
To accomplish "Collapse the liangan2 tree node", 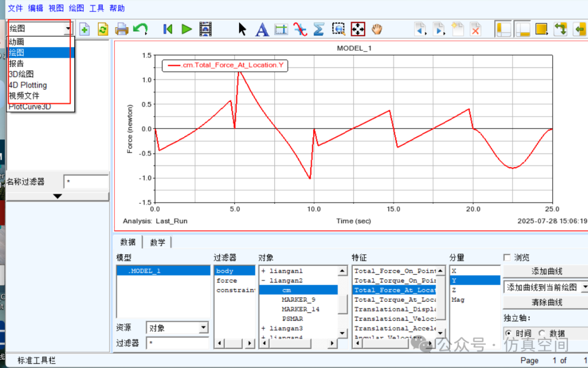I will pos(264,280).
